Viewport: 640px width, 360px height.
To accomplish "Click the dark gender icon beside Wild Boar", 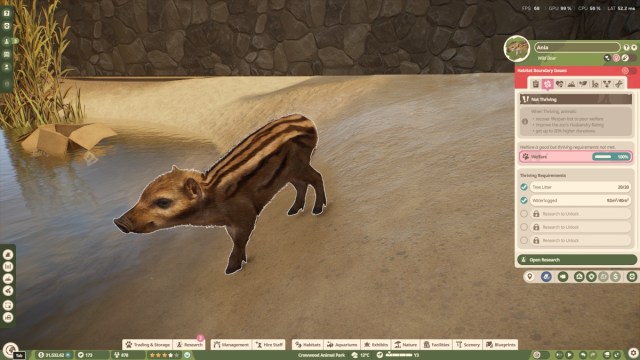I will [x=607, y=58].
